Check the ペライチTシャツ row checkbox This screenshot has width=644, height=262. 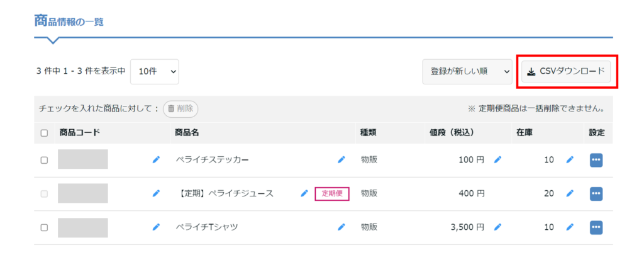pos(44,227)
